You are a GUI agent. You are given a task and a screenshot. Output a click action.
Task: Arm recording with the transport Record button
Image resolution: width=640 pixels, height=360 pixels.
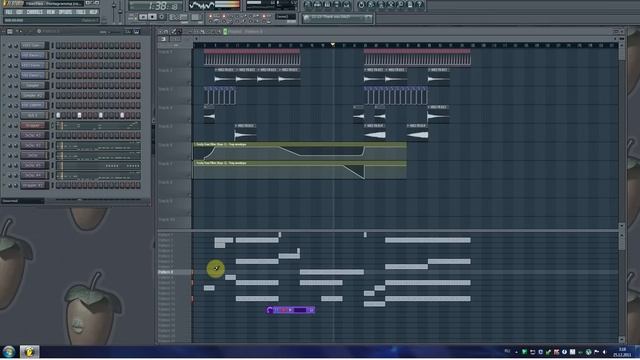coord(162,17)
